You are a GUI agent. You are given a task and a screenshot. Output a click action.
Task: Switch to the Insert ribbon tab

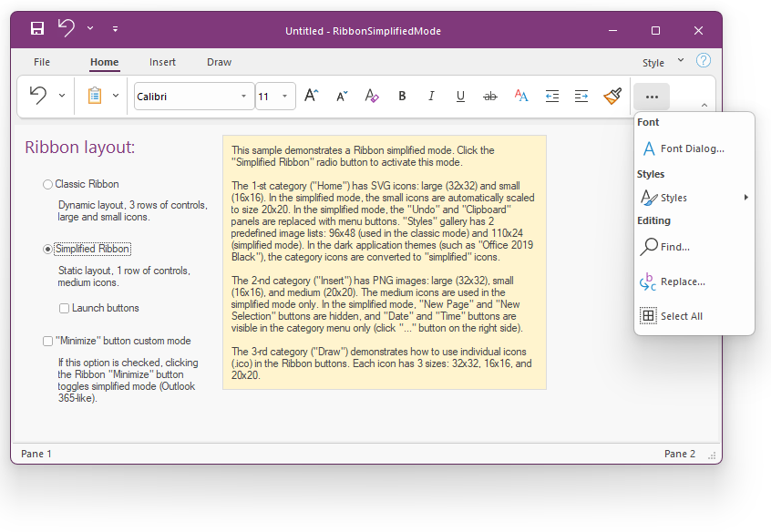pyautogui.click(x=162, y=63)
